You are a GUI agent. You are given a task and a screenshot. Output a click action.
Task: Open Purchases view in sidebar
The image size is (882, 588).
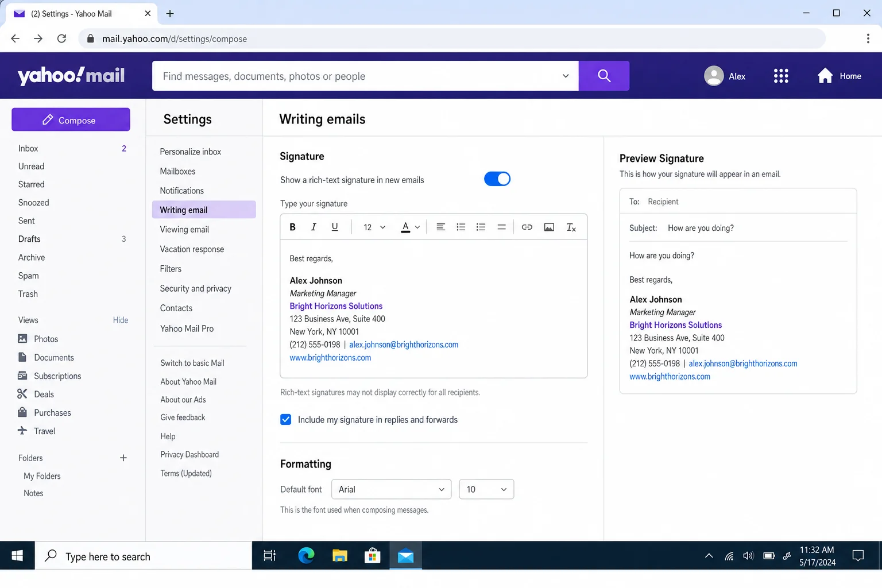click(x=44, y=412)
